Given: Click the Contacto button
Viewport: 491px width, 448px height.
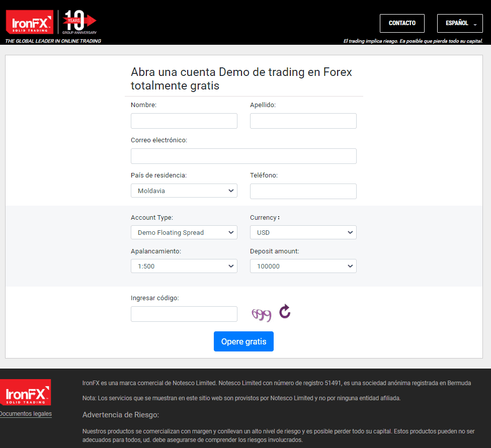Looking at the screenshot, I should tap(402, 23).
